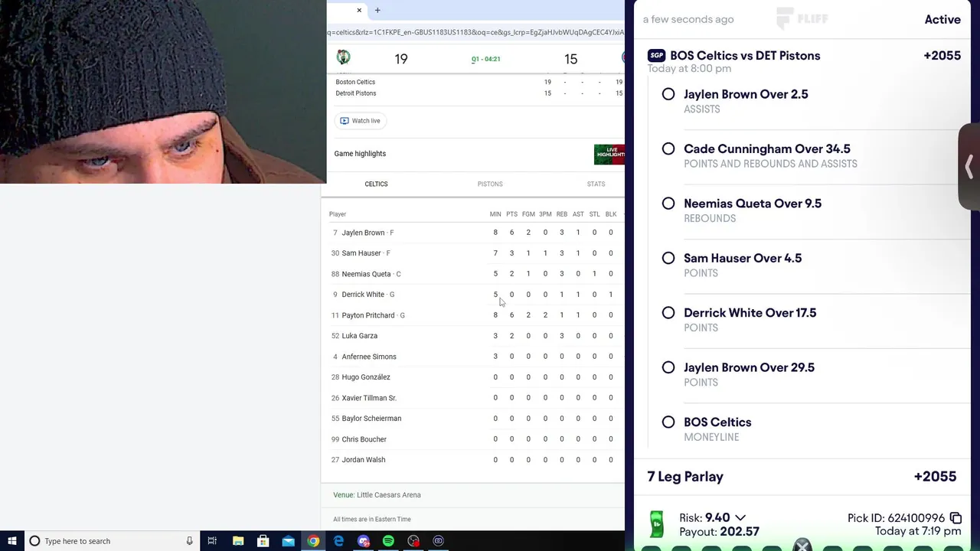Screen dimensions: 980x551
Task: Select Derrick White in the box score
Action: pyautogui.click(x=363, y=295)
